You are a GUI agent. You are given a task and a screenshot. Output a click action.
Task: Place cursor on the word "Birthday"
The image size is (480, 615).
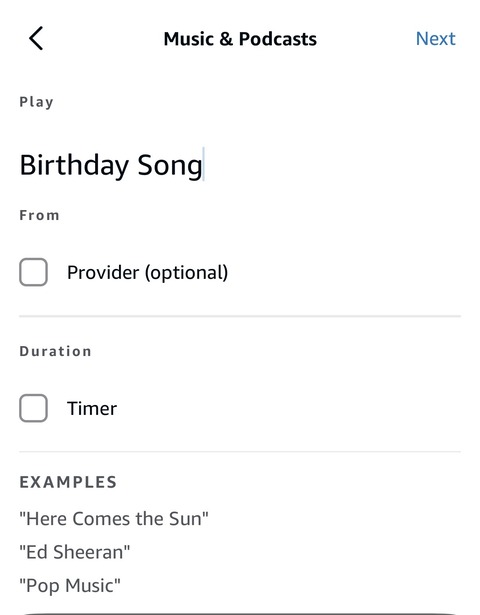click(x=74, y=165)
